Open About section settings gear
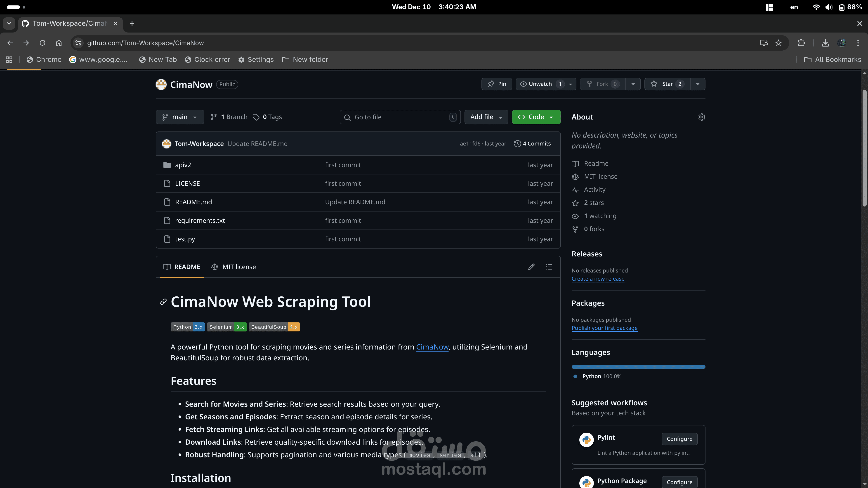 (702, 117)
